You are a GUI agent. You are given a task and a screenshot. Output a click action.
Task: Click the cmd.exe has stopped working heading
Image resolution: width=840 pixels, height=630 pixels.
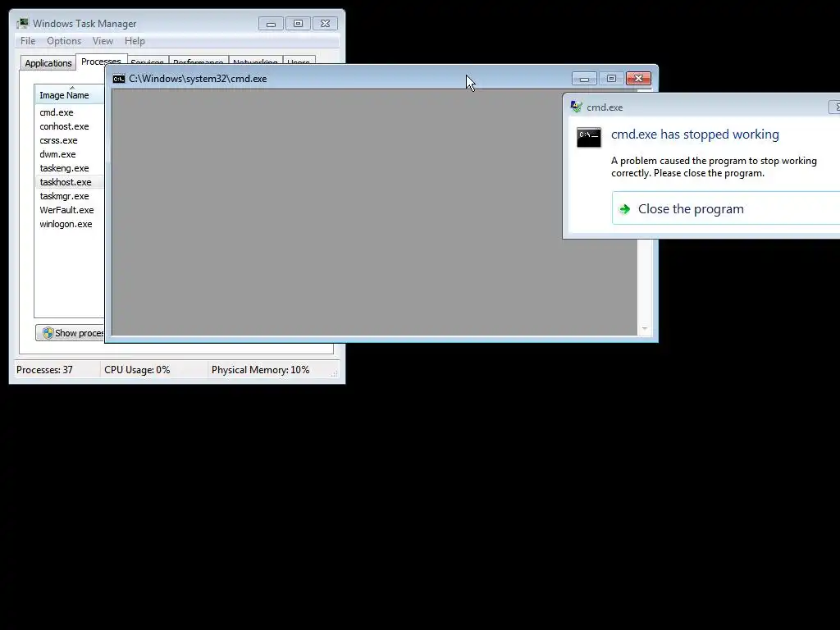pyautogui.click(x=695, y=134)
